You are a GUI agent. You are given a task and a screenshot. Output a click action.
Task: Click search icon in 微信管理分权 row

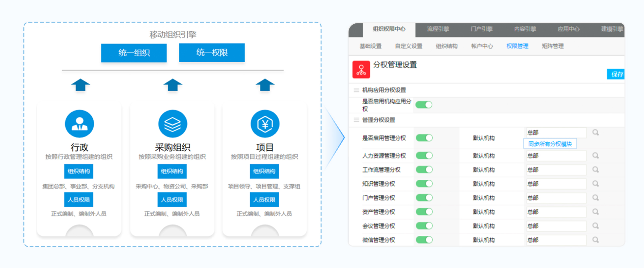[595, 240]
